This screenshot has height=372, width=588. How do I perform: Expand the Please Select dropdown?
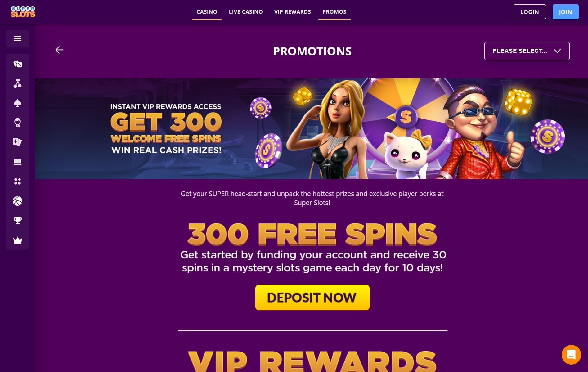pyautogui.click(x=527, y=51)
